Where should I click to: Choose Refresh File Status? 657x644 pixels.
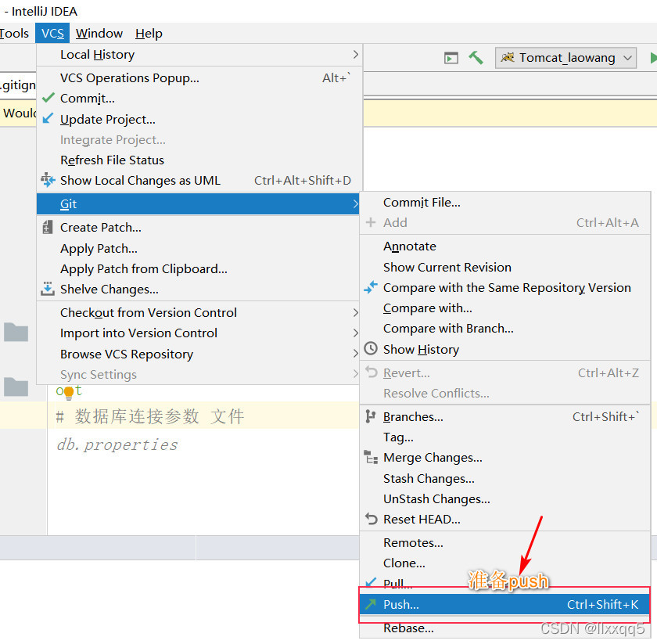(199, 160)
